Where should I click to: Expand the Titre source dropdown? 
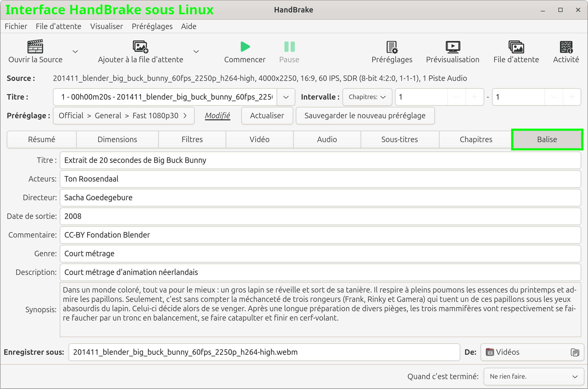[286, 97]
